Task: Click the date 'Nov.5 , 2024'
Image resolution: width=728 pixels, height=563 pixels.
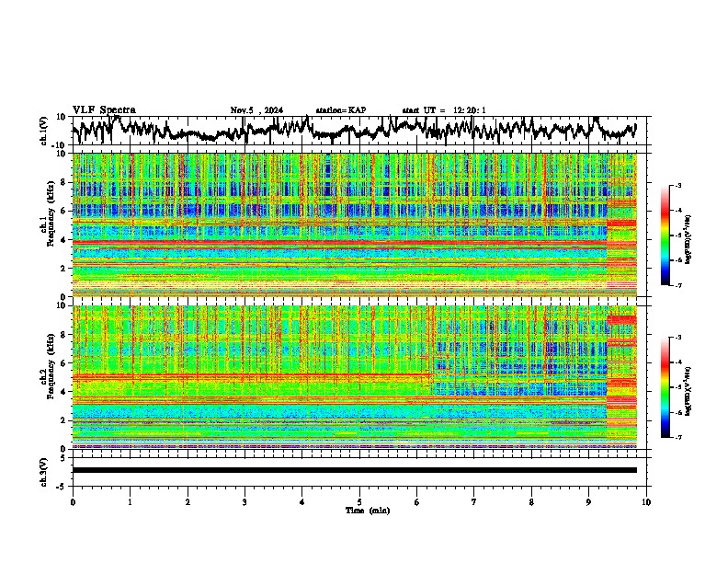Action: click(256, 110)
